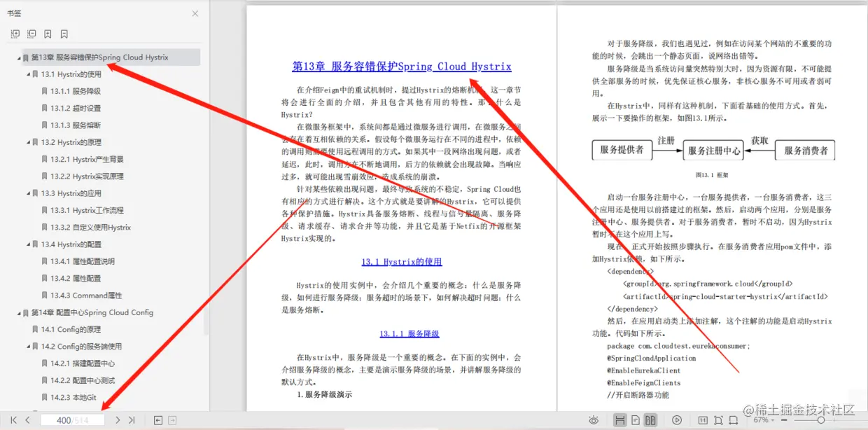This screenshot has height=430, width=868.
Task: Click the fit page icon
Action: (x=718, y=420)
